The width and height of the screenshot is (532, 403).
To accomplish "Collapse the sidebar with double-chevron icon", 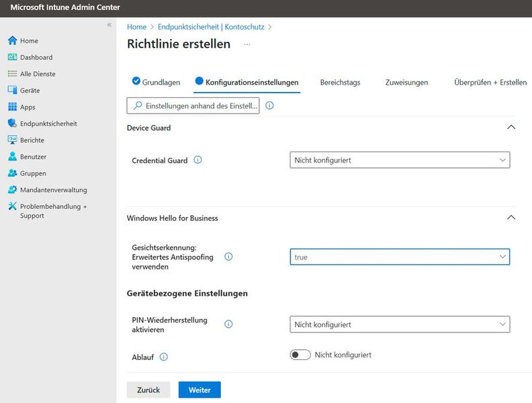I will (x=109, y=25).
